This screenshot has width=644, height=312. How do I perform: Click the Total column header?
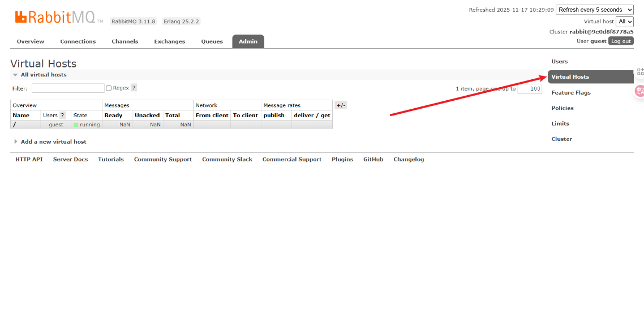tap(173, 116)
